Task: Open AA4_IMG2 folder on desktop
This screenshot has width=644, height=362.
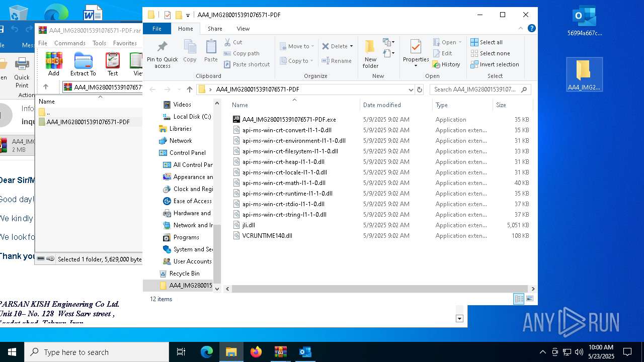Action: click(584, 74)
